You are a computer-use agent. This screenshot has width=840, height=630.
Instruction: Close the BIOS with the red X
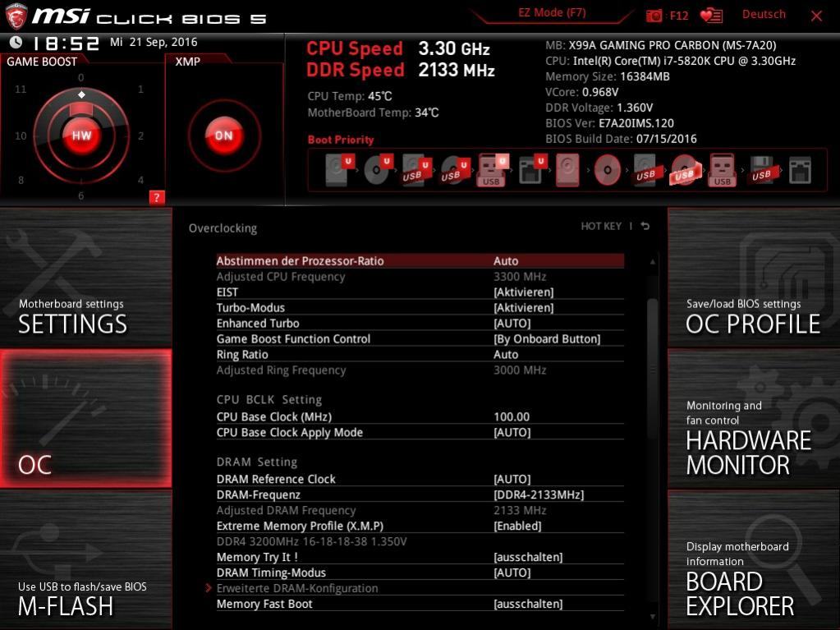tap(816, 16)
